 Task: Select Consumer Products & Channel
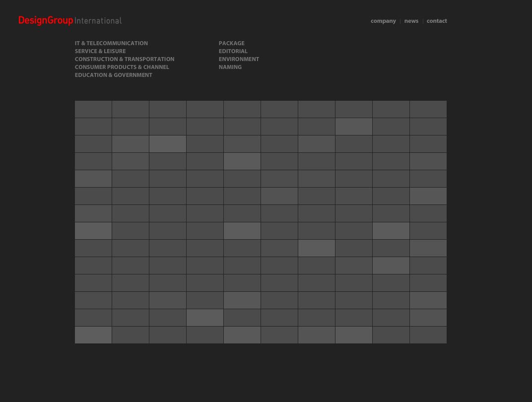[x=122, y=67]
